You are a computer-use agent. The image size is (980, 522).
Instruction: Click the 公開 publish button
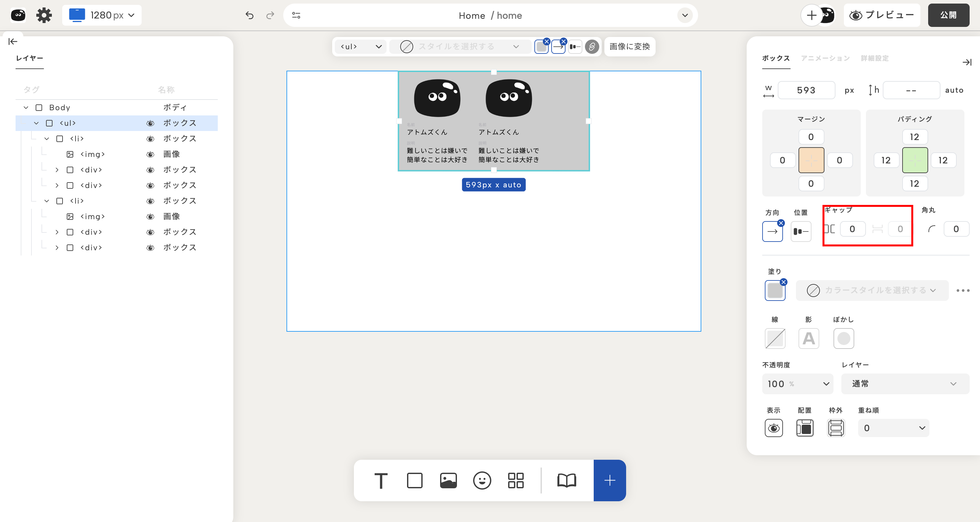tap(948, 15)
